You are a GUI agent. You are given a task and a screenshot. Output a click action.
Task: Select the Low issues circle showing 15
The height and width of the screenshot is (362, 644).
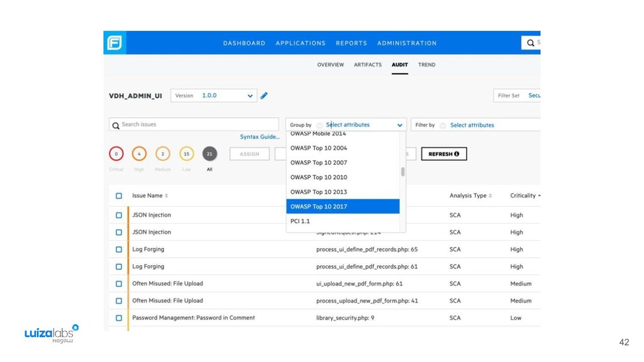pyautogui.click(x=186, y=154)
